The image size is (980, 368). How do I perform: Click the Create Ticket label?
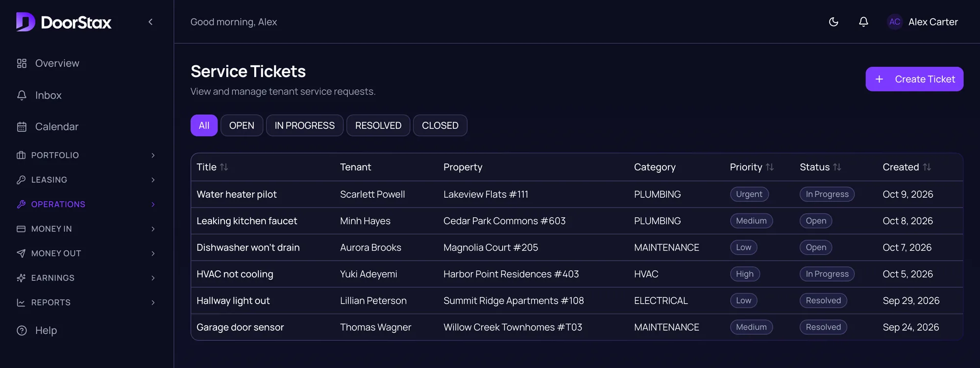pyautogui.click(x=925, y=79)
